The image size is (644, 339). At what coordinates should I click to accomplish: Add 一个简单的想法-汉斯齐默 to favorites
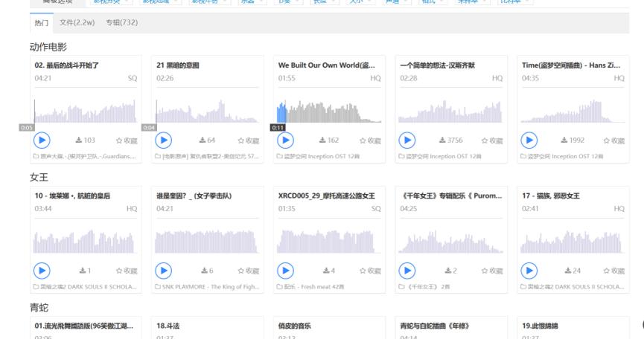[492, 141]
